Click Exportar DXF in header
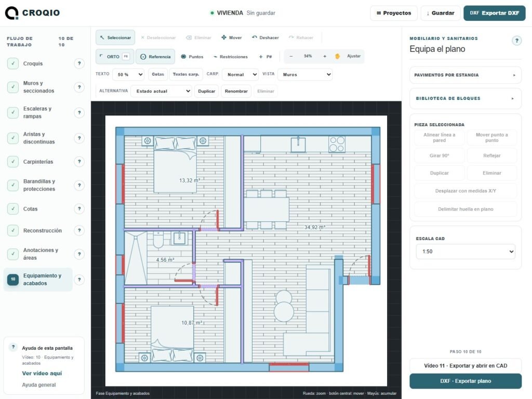532x399 pixels. pyautogui.click(x=495, y=13)
